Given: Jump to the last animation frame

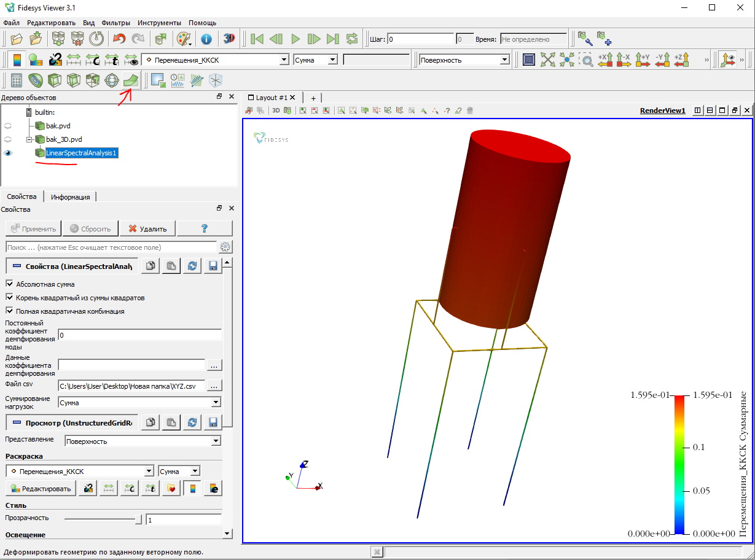Looking at the screenshot, I should (332, 39).
